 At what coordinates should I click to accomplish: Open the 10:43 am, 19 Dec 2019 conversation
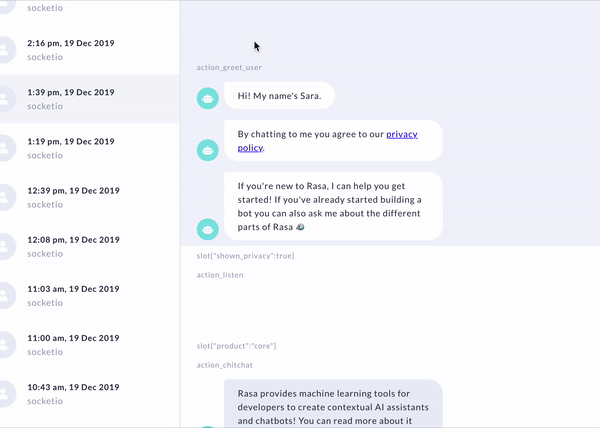coord(90,394)
